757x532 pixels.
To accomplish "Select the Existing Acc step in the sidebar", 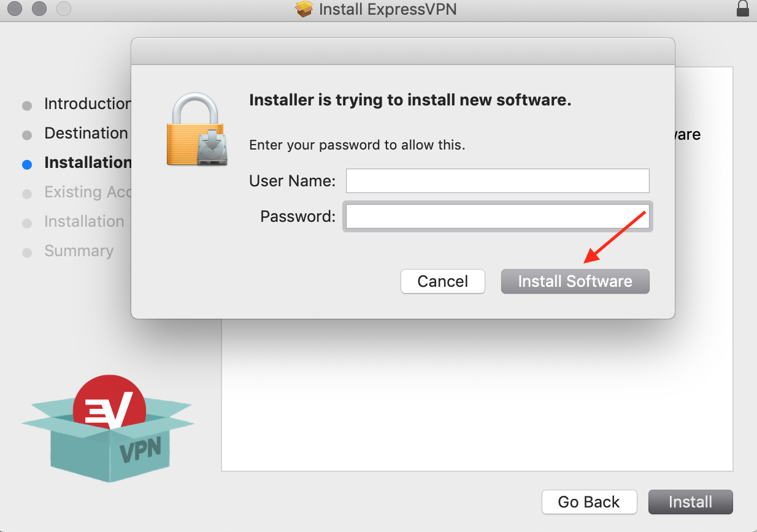I will 88,192.
